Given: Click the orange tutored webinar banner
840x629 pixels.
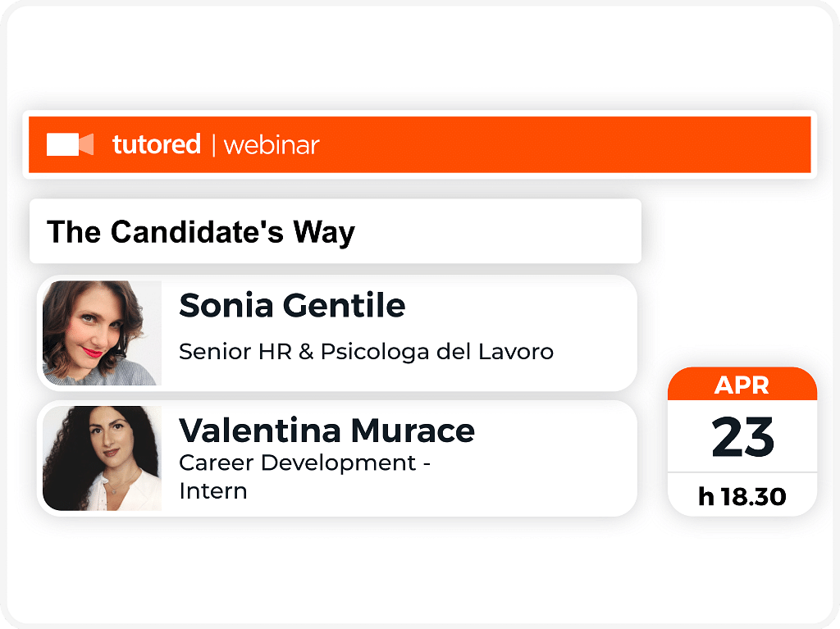Looking at the screenshot, I should coord(419,144).
